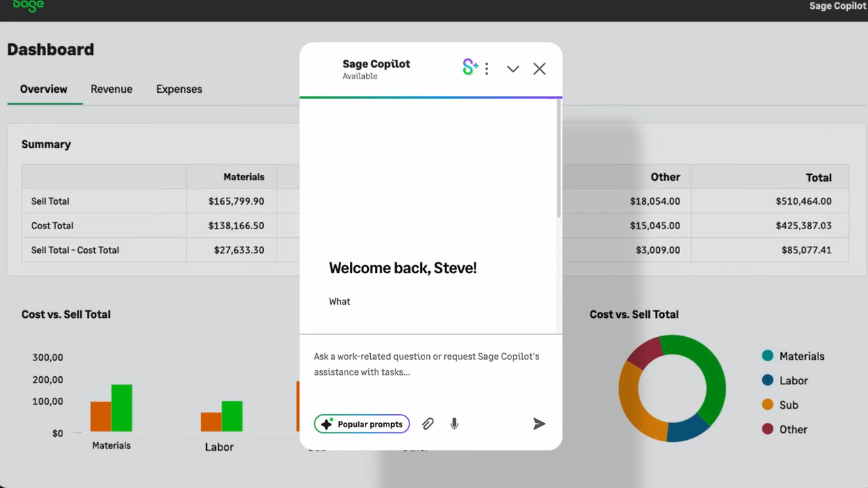The image size is (868, 488).
Task: Focus the Copilot question input field
Action: point(430,365)
